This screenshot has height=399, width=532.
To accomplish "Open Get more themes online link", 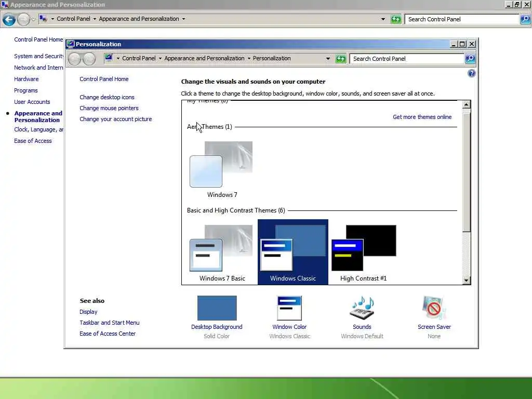I will [x=422, y=117].
